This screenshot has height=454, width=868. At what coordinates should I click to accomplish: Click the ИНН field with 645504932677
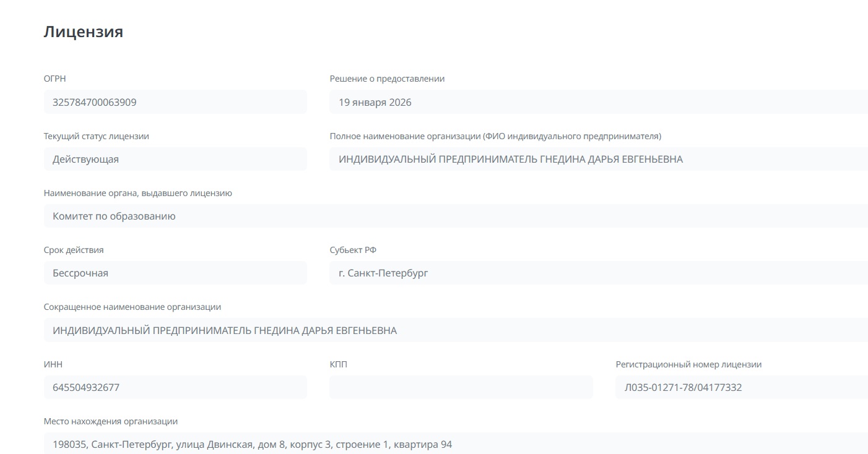pyautogui.click(x=175, y=387)
